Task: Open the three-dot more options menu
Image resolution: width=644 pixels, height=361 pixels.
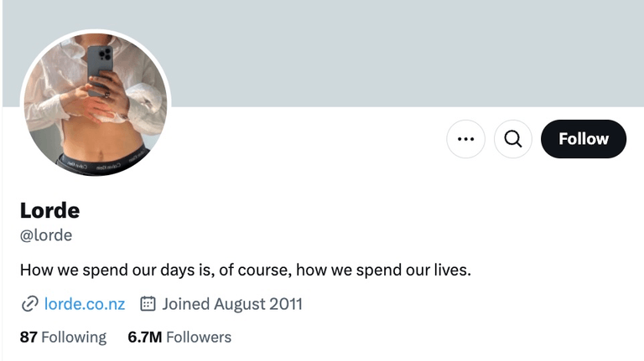Action: [x=466, y=139]
